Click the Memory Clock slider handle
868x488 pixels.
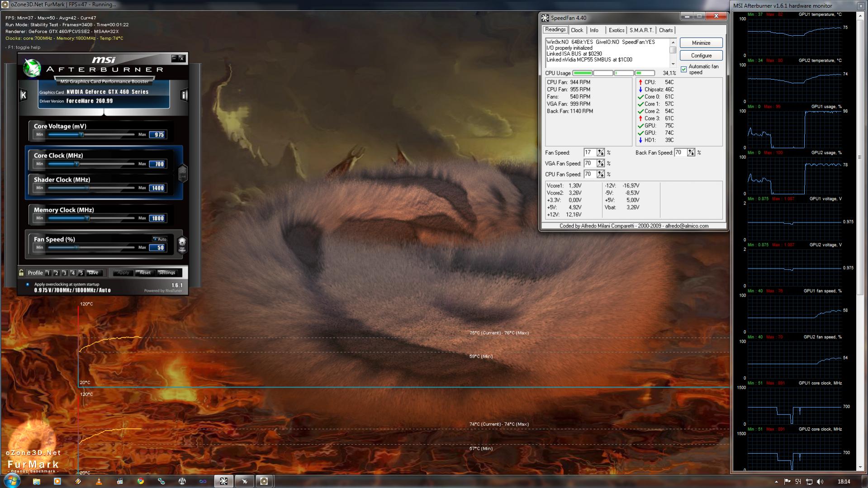[x=87, y=218]
